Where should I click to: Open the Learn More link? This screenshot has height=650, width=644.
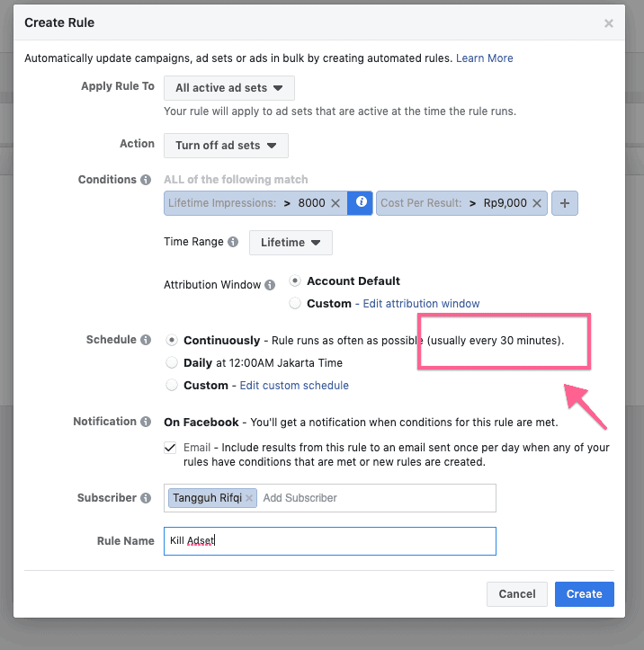[x=484, y=58]
